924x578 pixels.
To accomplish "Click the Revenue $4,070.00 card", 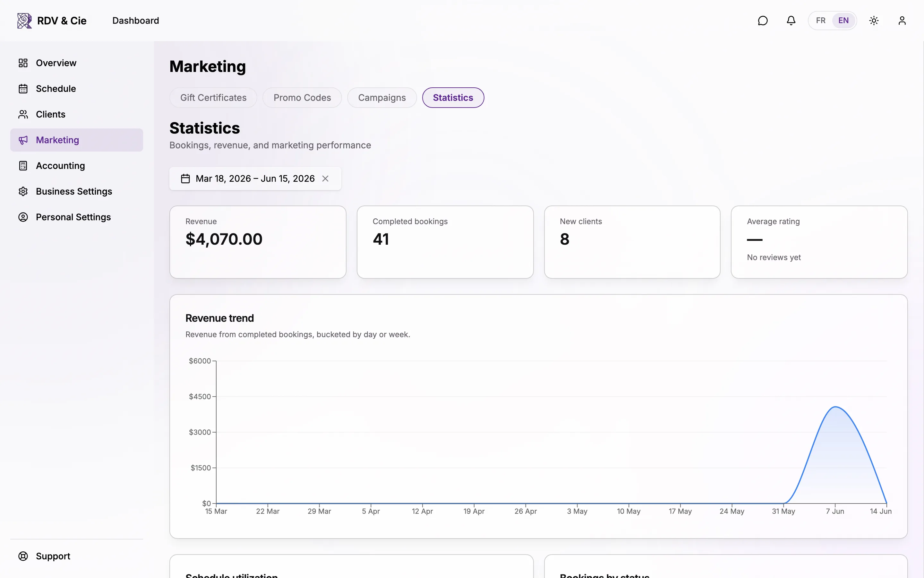I will click(x=258, y=242).
